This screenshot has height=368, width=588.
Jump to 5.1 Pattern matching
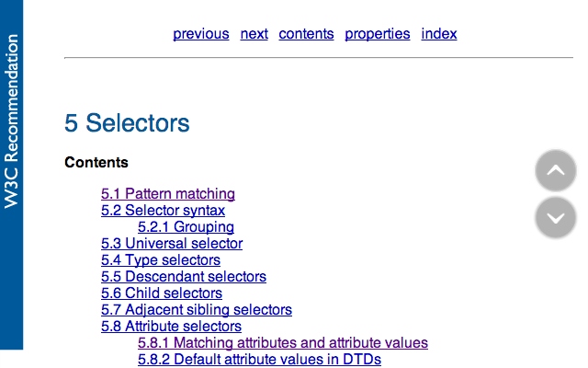168,194
